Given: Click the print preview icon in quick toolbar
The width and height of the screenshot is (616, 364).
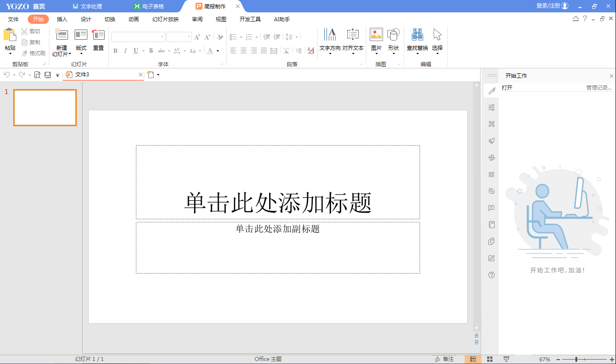Looking at the screenshot, I should click(x=38, y=75).
